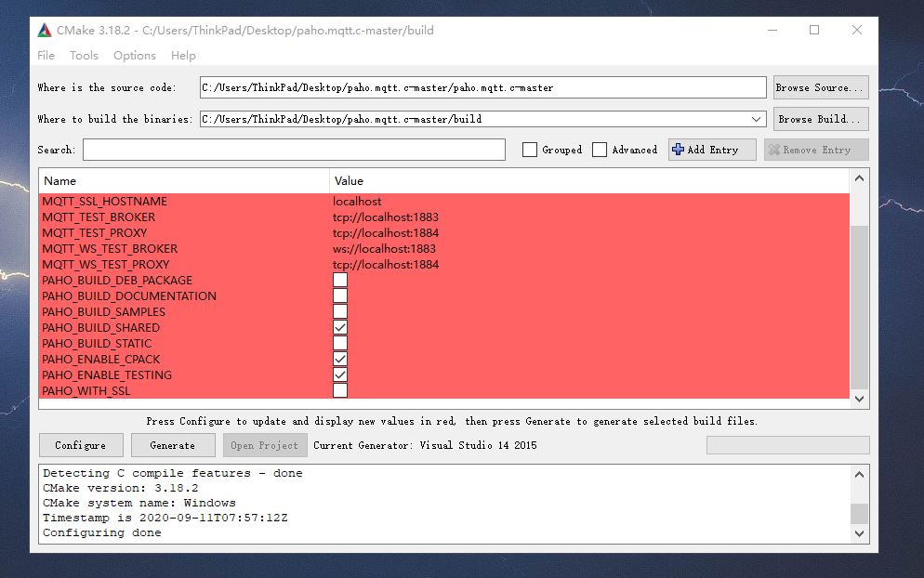The image size is (924, 578).
Task: Open the Options menu
Action: (135, 56)
